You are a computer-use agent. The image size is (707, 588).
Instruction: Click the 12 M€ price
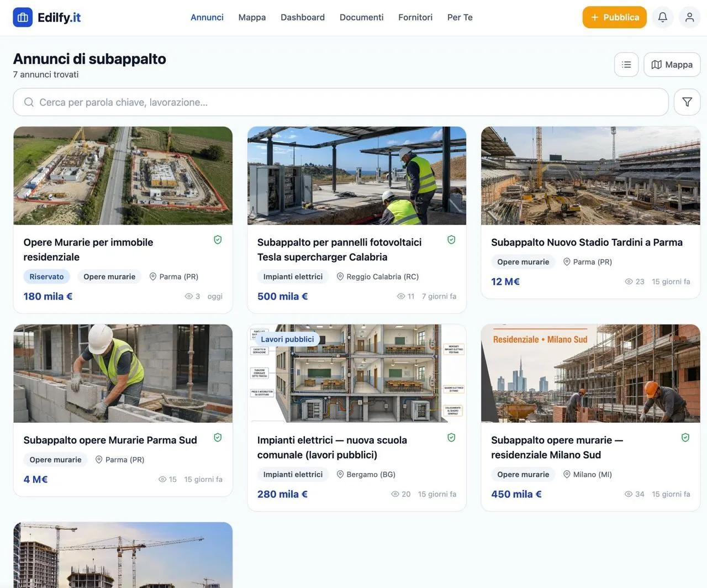(505, 281)
